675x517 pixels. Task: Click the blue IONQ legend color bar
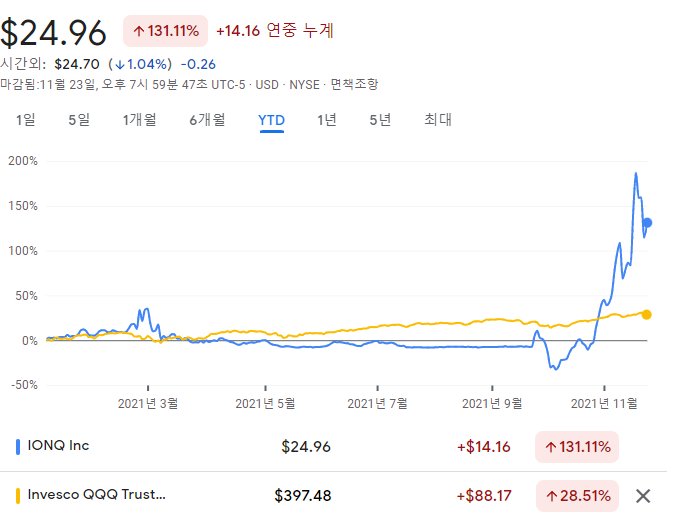pos(18,447)
